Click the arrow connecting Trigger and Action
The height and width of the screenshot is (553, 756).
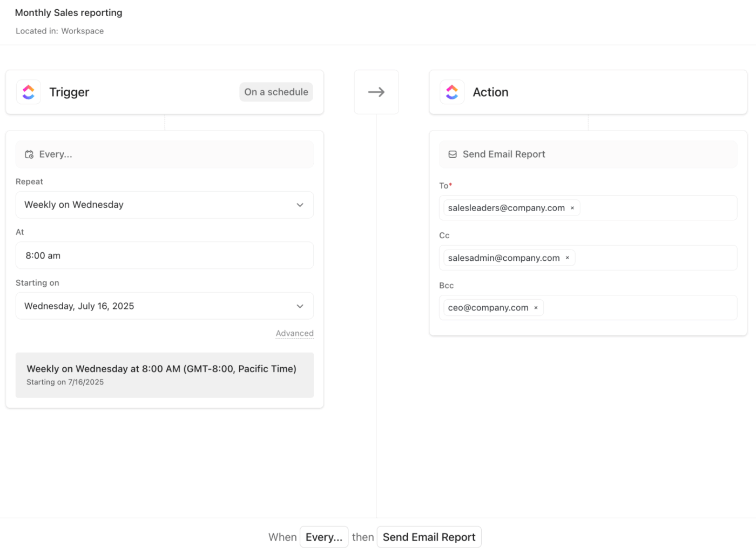[376, 92]
